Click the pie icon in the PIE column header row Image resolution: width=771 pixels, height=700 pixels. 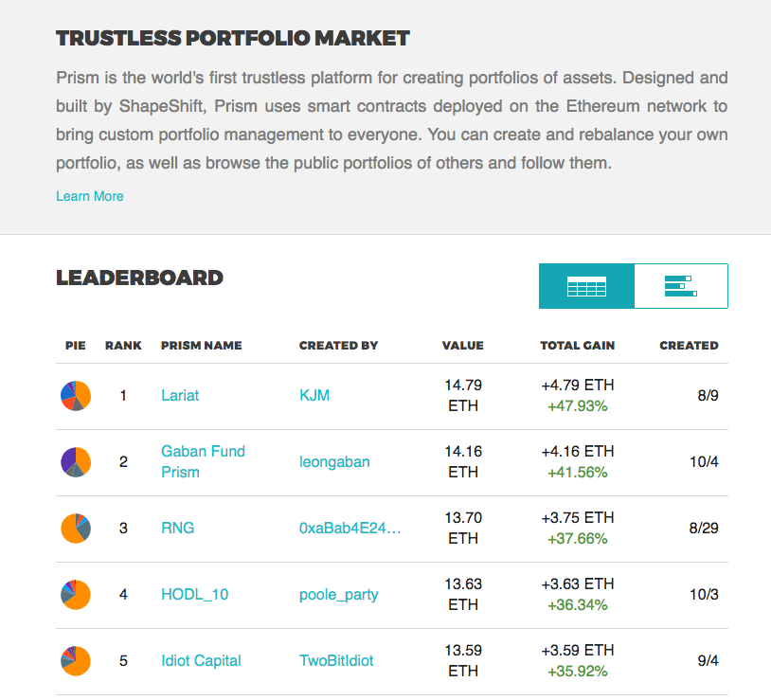tap(73, 345)
